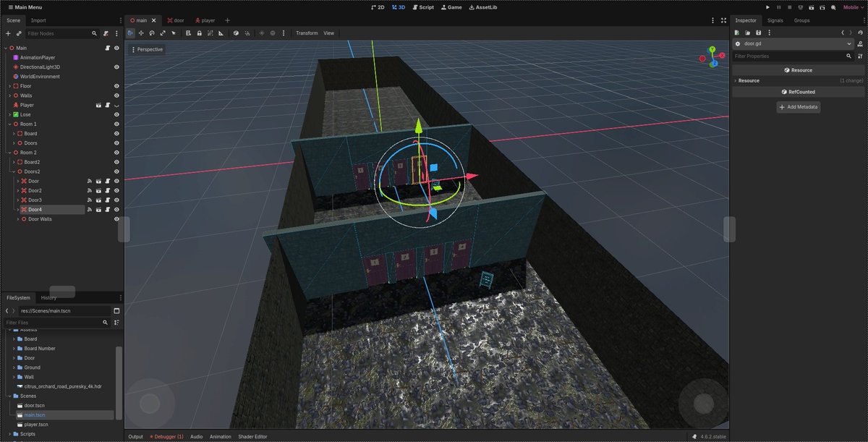Screen dimensions: 868x442
Task: Toggle distraction free mode expand icon
Action: coord(723,20)
